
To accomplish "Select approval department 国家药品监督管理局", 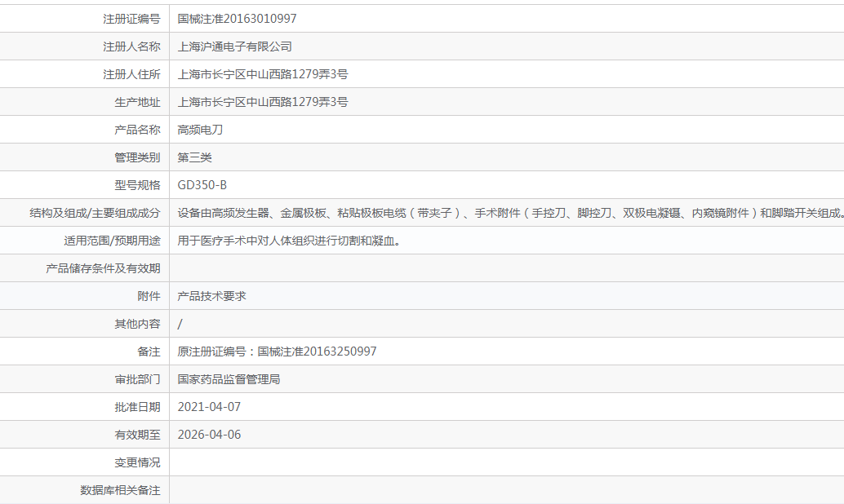I will coord(229,379).
